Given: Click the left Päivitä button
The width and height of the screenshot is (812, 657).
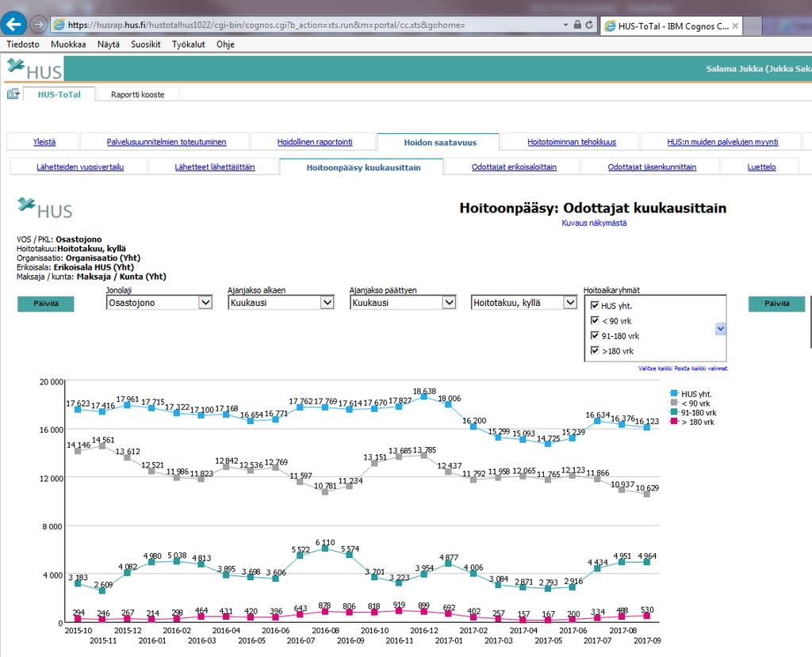Looking at the screenshot, I should tap(45, 304).
